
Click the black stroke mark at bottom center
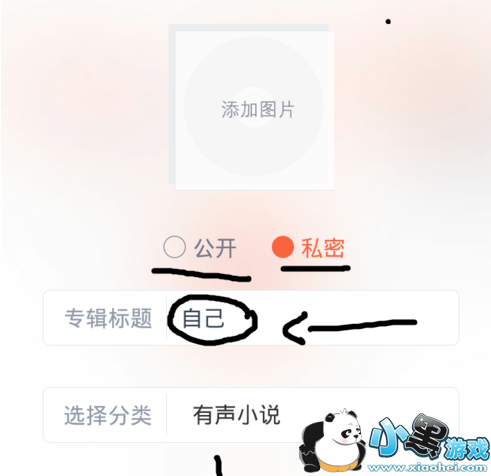(219, 465)
